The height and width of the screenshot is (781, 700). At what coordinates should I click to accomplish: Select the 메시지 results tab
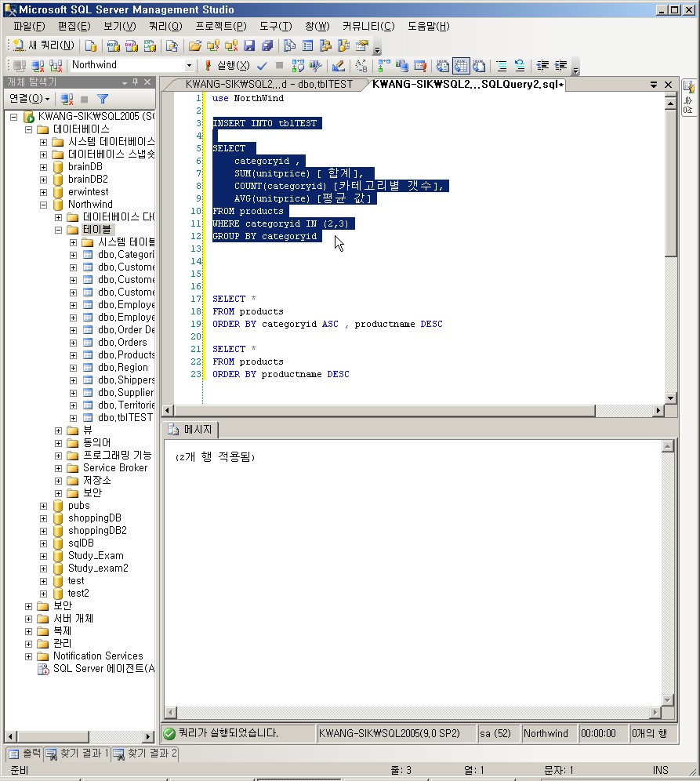point(190,430)
